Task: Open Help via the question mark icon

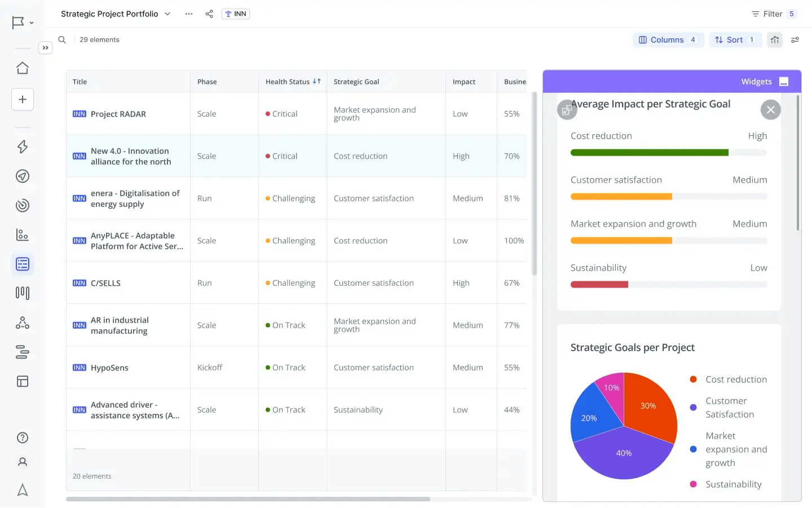Action: (23, 438)
